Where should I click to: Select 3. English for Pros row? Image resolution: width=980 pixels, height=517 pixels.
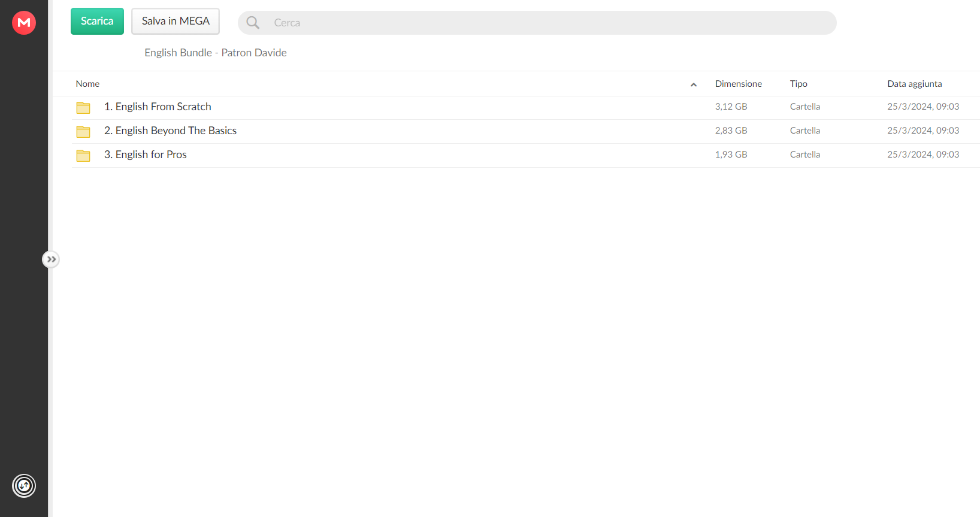coord(526,155)
